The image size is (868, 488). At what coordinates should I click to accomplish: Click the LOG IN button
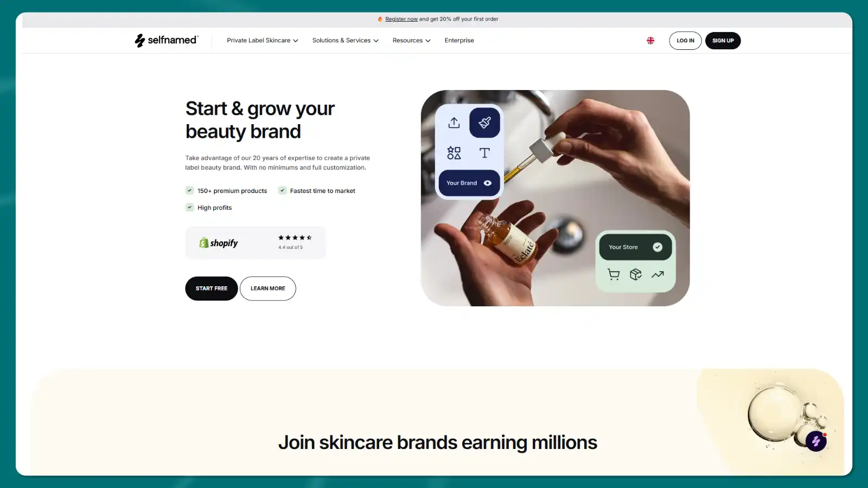pyautogui.click(x=685, y=41)
